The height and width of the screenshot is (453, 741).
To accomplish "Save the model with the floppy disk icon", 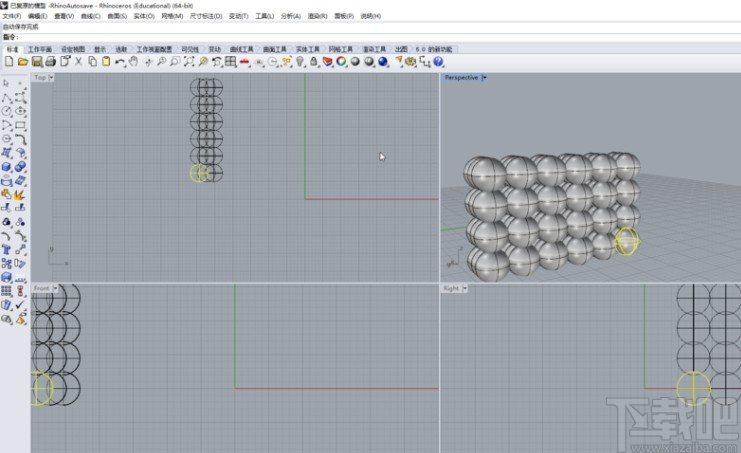I will point(36,62).
